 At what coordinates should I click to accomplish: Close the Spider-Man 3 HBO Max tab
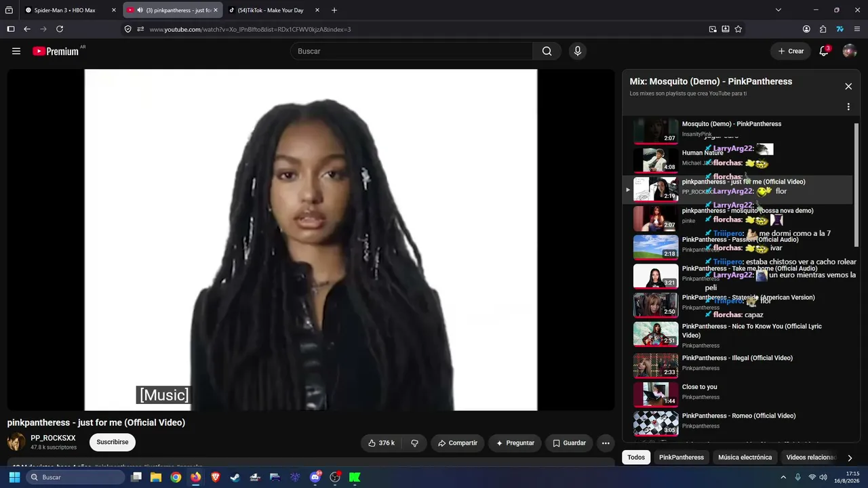113,10
